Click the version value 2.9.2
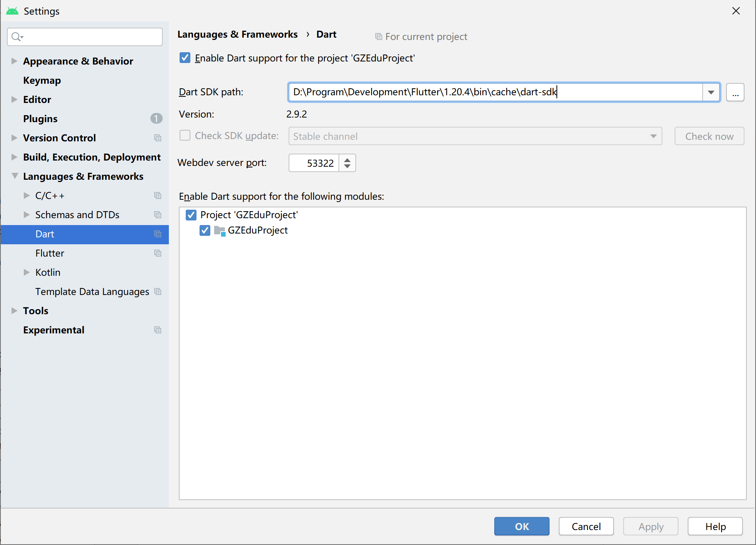 [297, 114]
